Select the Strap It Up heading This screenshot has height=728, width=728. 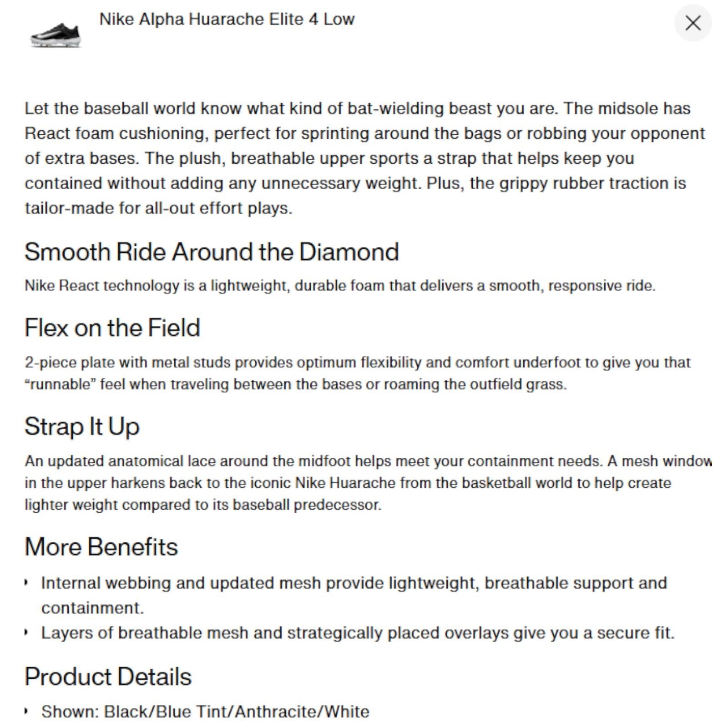coord(82,426)
